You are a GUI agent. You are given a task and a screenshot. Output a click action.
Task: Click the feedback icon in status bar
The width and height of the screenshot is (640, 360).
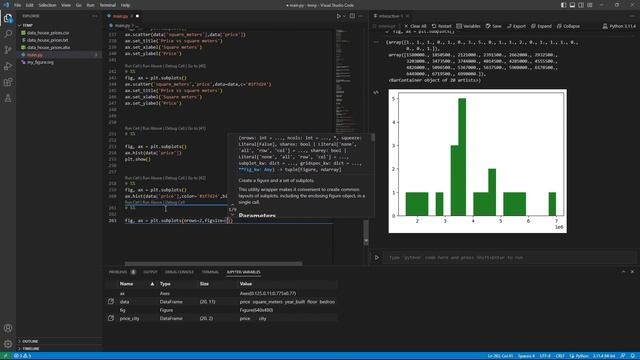coord(623,356)
